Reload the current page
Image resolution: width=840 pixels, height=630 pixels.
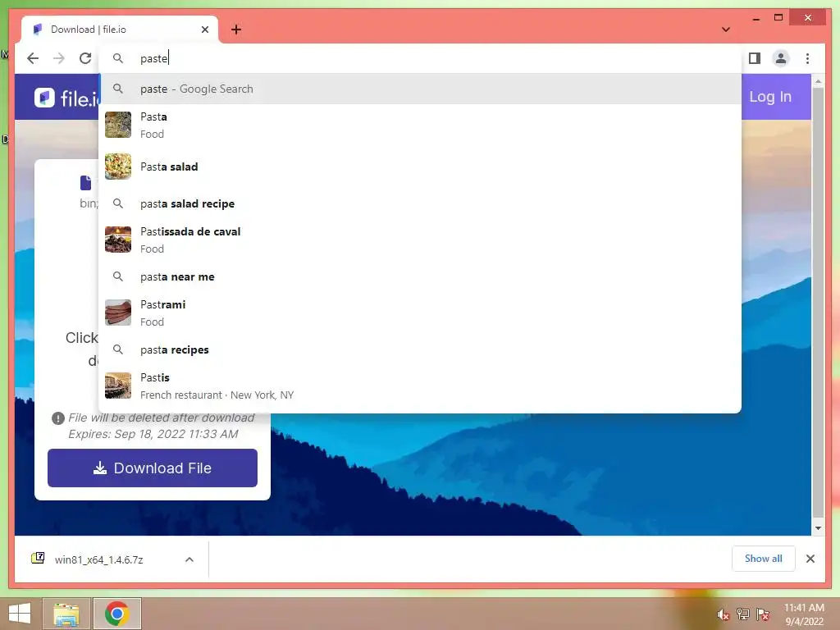click(85, 58)
